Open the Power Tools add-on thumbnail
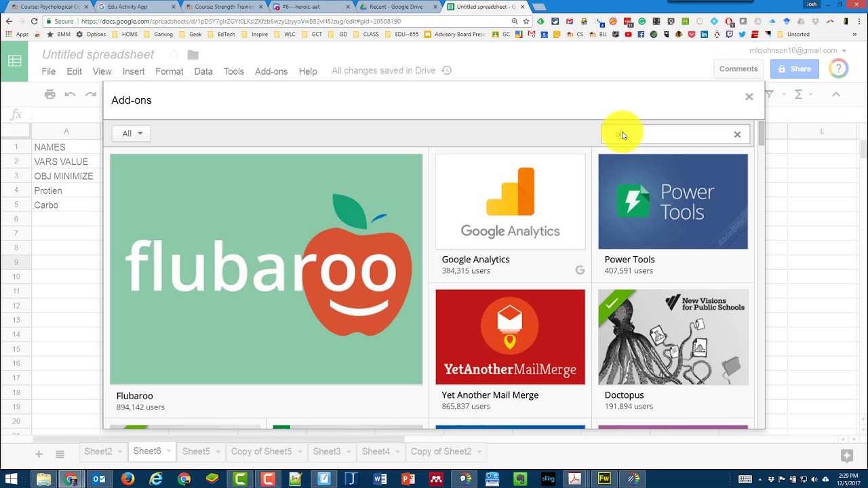Screen dimensions: 868x488 coord(673,201)
